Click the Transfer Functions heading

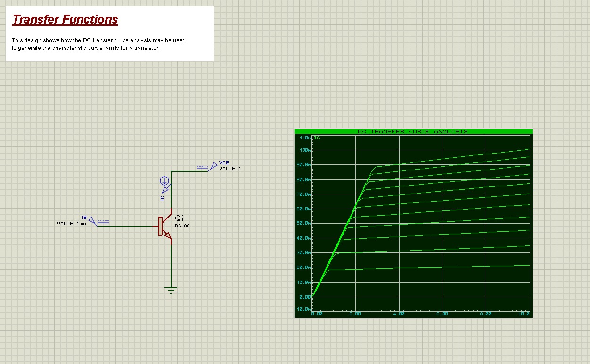tap(65, 20)
